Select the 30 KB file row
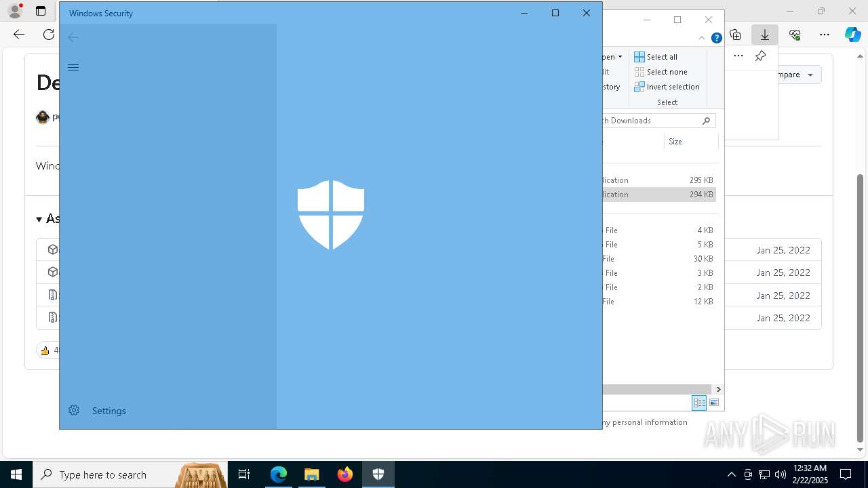868x488 pixels. tap(659, 259)
